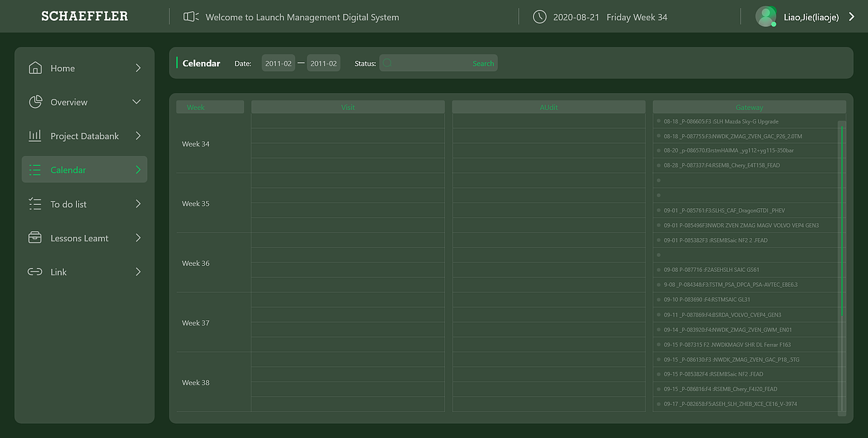Select the Calendar menu item
This screenshot has height=438, width=868.
click(85, 170)
